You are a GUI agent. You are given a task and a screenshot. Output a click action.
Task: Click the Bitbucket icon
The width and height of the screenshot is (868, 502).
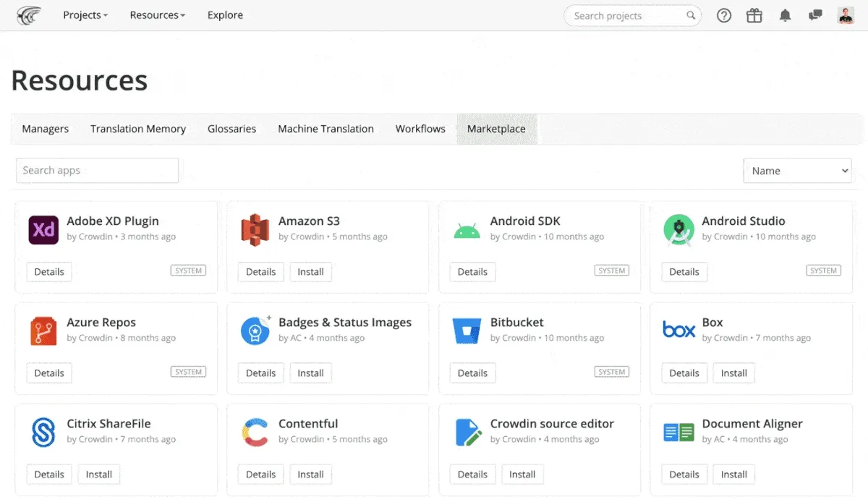pos(467,331)
